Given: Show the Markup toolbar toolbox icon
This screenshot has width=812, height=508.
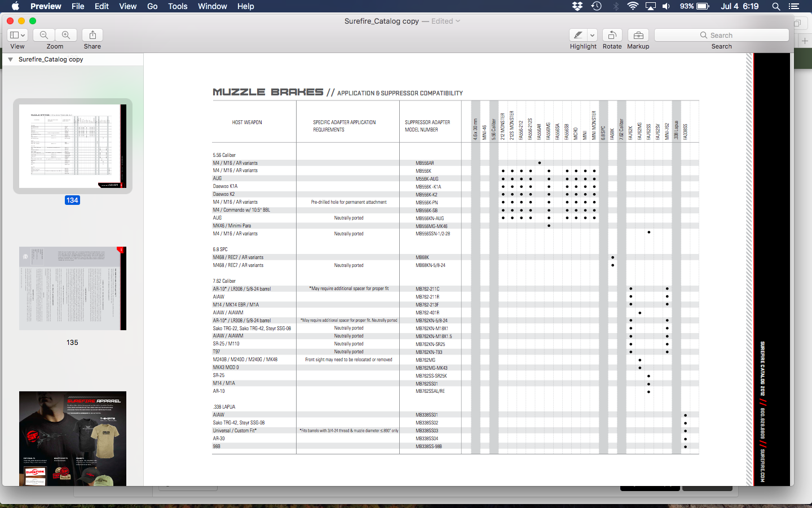Looking at the screenshot, I should (x=638, y=35).
